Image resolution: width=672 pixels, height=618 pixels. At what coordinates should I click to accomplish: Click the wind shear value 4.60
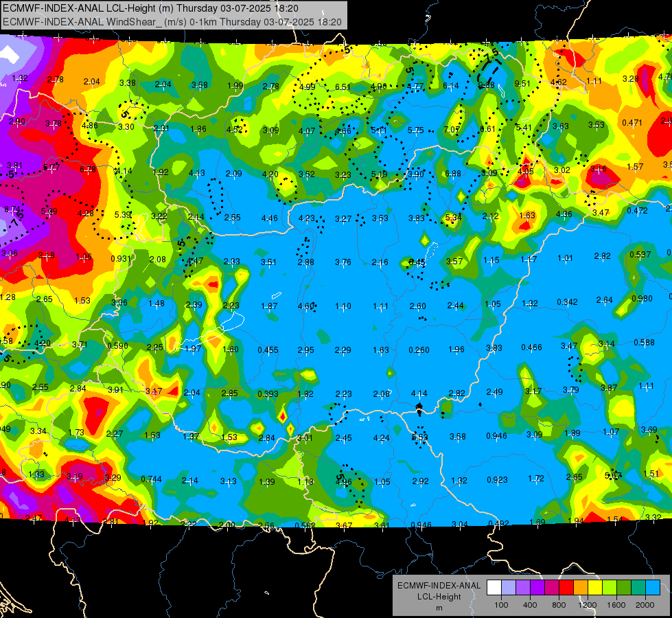pyautogui.click(x=306, y=306)
